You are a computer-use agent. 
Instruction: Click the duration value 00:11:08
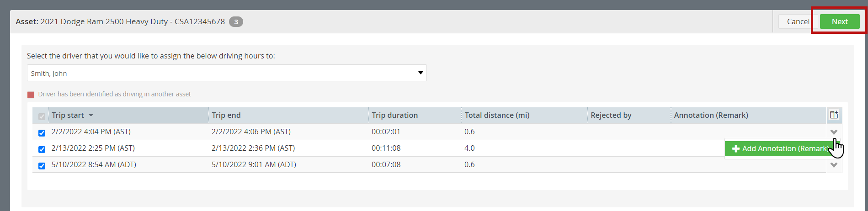tap(386, 148)
